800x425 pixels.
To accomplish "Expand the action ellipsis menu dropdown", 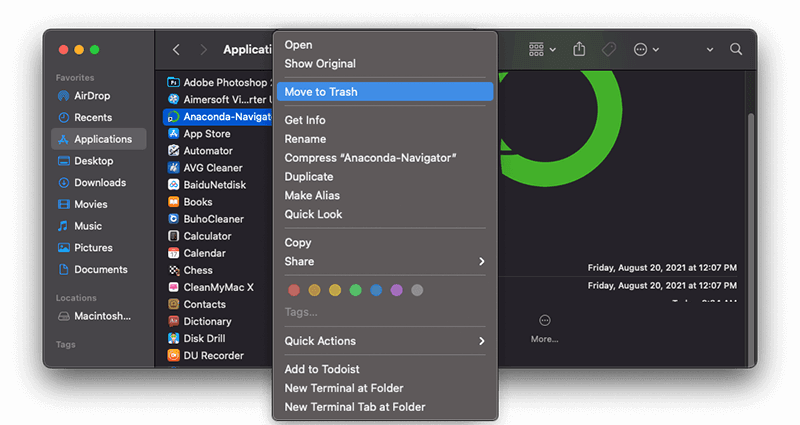I will click(646, 49).
